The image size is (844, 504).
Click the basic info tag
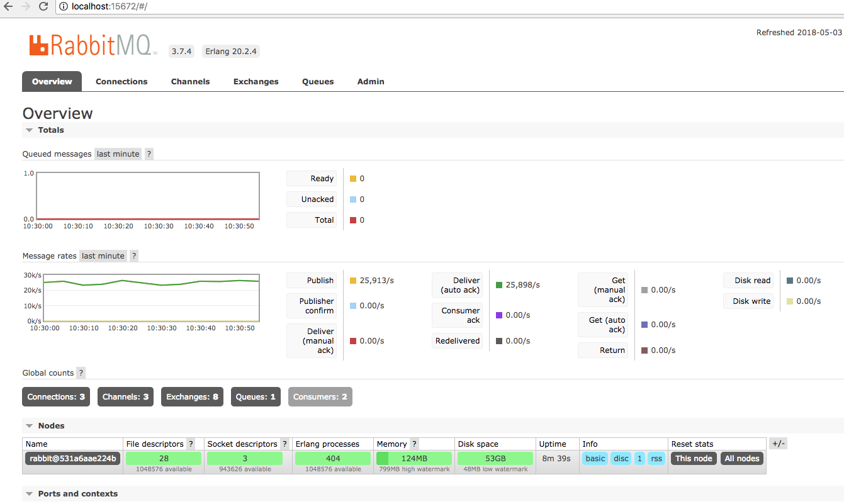coord(595,458)
